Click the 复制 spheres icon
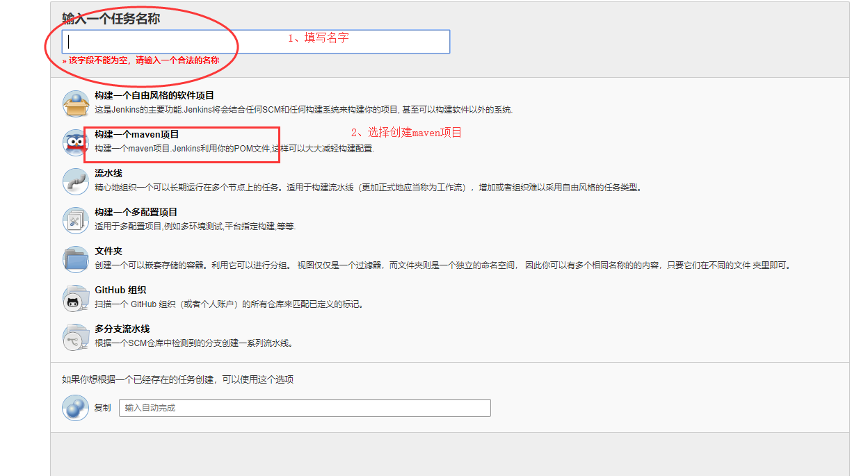868x476 pixels. [x=76, y=408]
